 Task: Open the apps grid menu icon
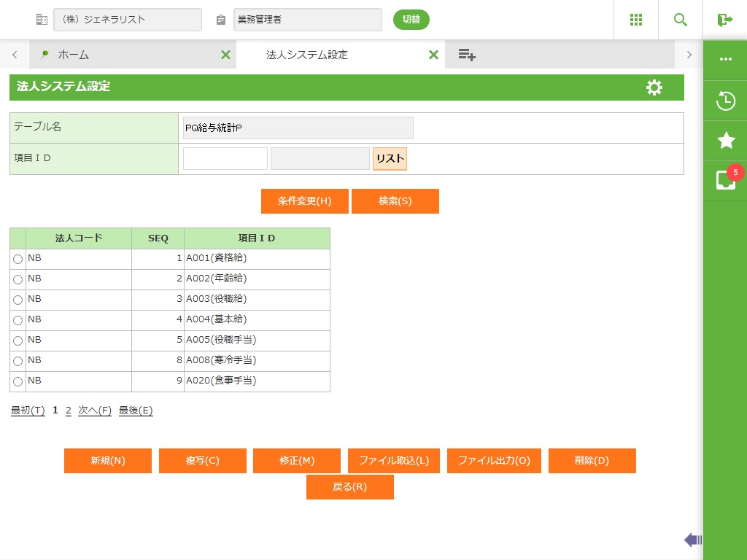tap(635, 20)
